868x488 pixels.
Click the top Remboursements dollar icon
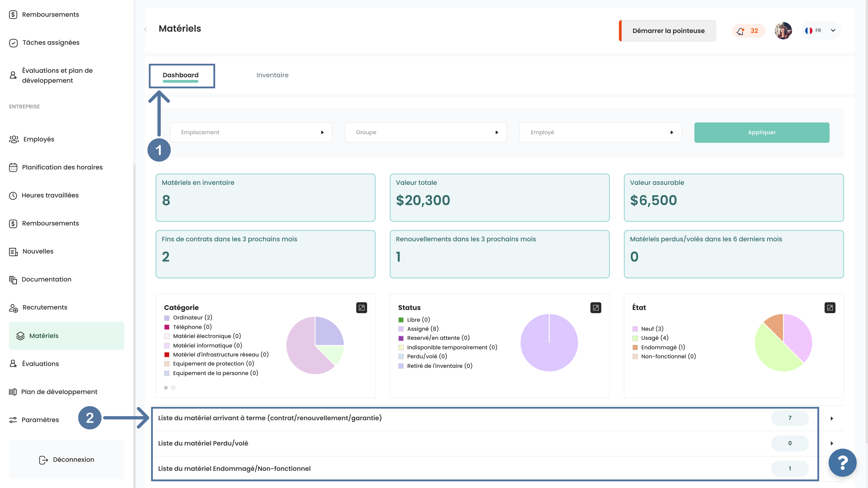(x=13, y=14)
